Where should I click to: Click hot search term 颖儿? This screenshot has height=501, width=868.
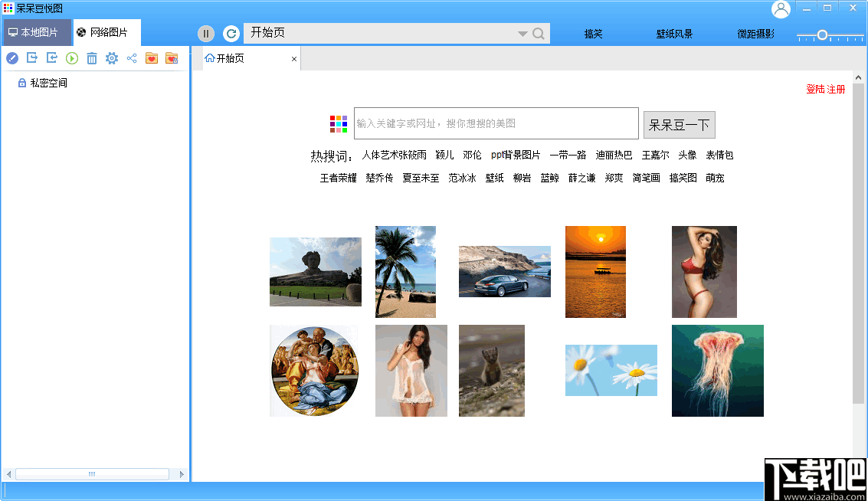444,155
